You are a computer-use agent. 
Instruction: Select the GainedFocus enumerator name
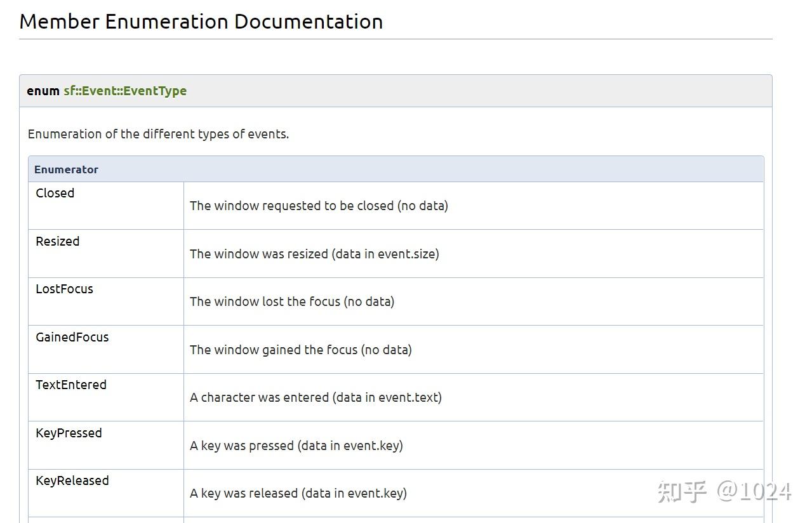(x=72, y=337)
